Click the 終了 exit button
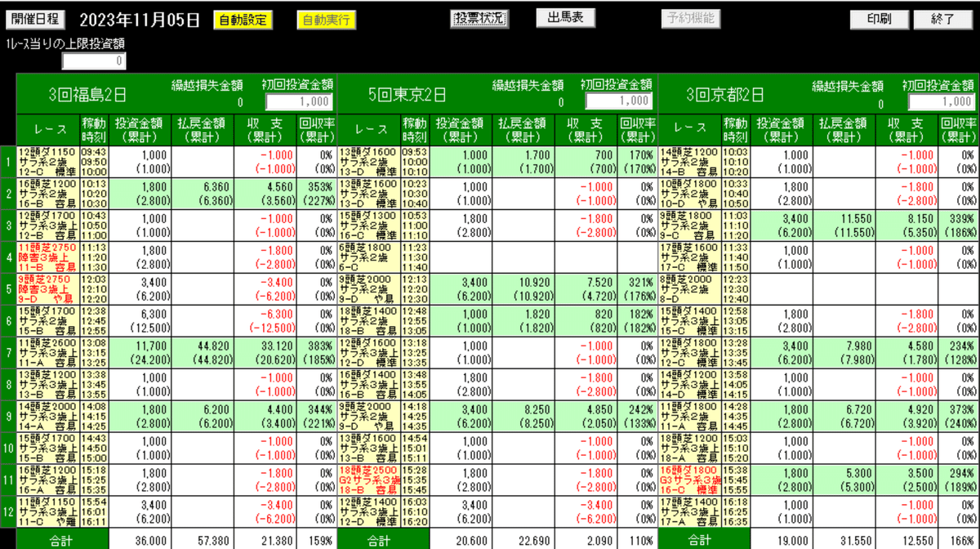This screenshot has width=980, height=549. coord(943,19)
